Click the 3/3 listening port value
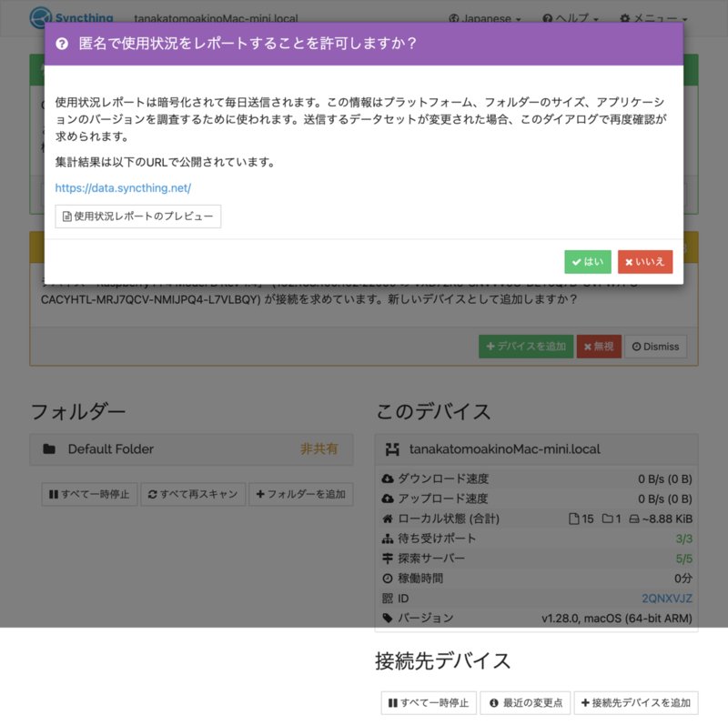 [684, 539]
